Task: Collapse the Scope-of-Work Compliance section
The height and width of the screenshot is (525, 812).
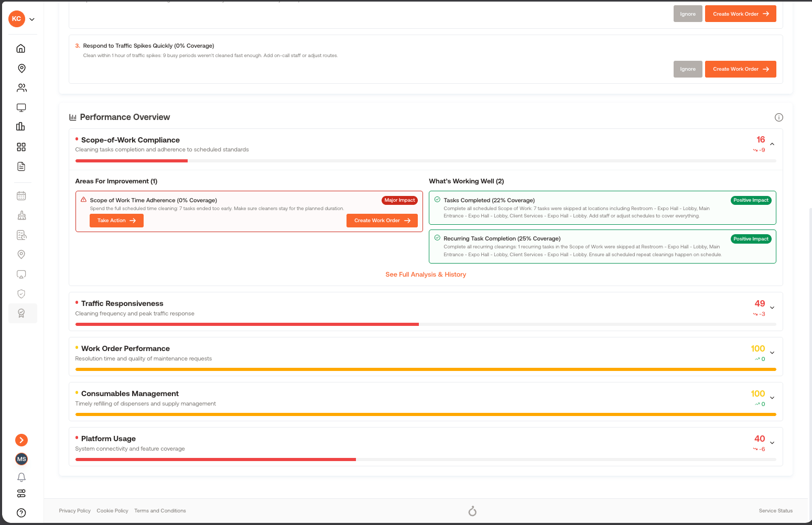Action: 772,144
